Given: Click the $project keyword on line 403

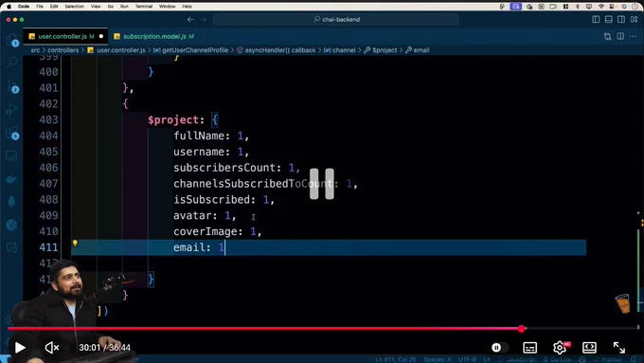Looking at the screenshot, I should tap(173, 120).
